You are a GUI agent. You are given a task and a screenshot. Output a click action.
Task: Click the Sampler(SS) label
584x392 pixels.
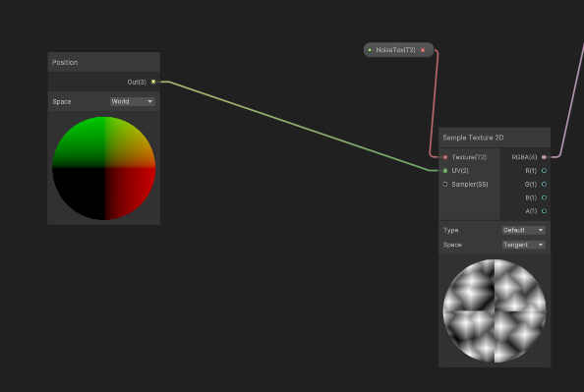pyautogui.click(x=470, y=185)
